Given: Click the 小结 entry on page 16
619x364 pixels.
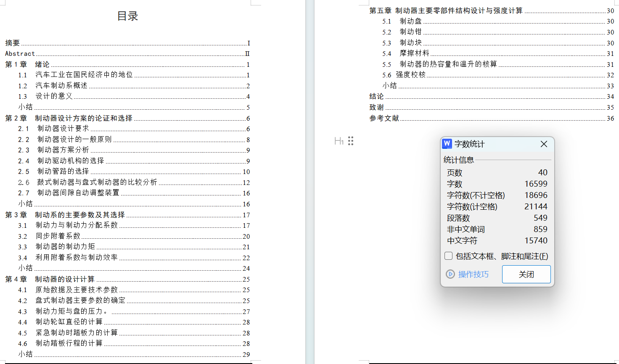Looking at the screenshot, I should 134,204.
